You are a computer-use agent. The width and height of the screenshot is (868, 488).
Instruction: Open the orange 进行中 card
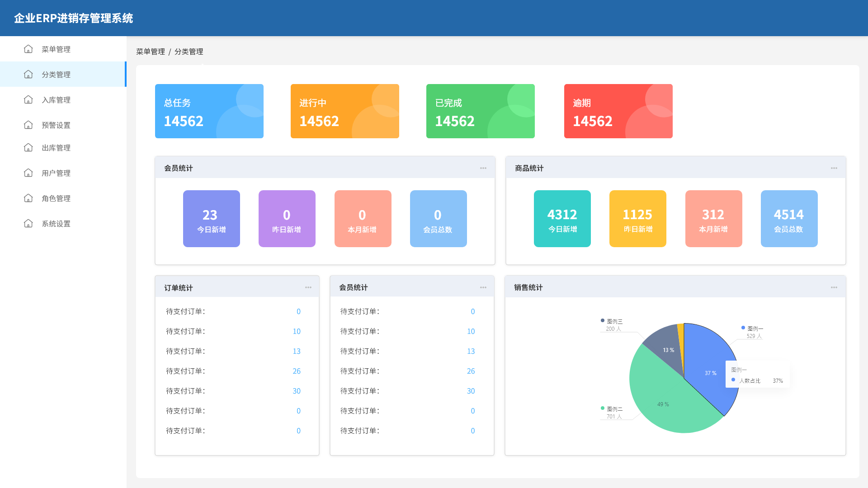345,111
